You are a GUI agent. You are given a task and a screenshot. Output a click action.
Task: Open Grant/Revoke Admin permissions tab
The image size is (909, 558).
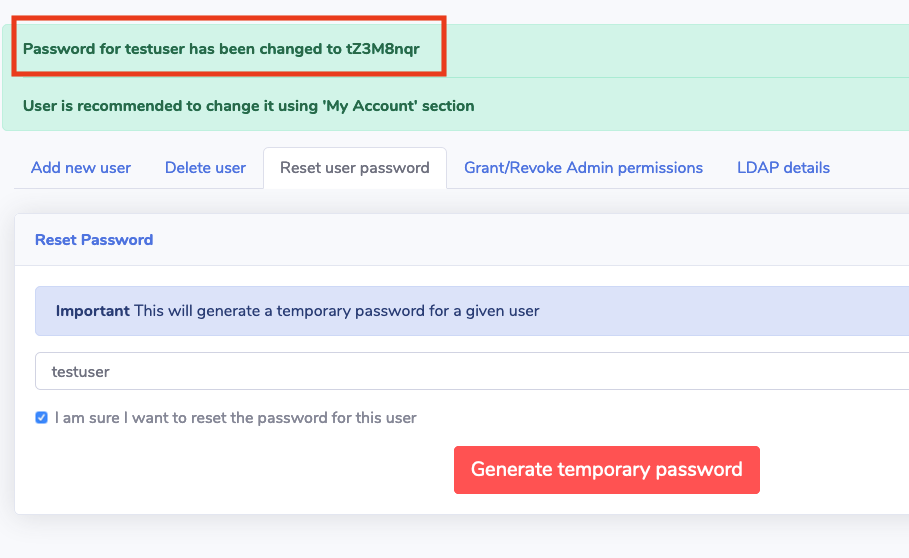[x=583, y=168]
